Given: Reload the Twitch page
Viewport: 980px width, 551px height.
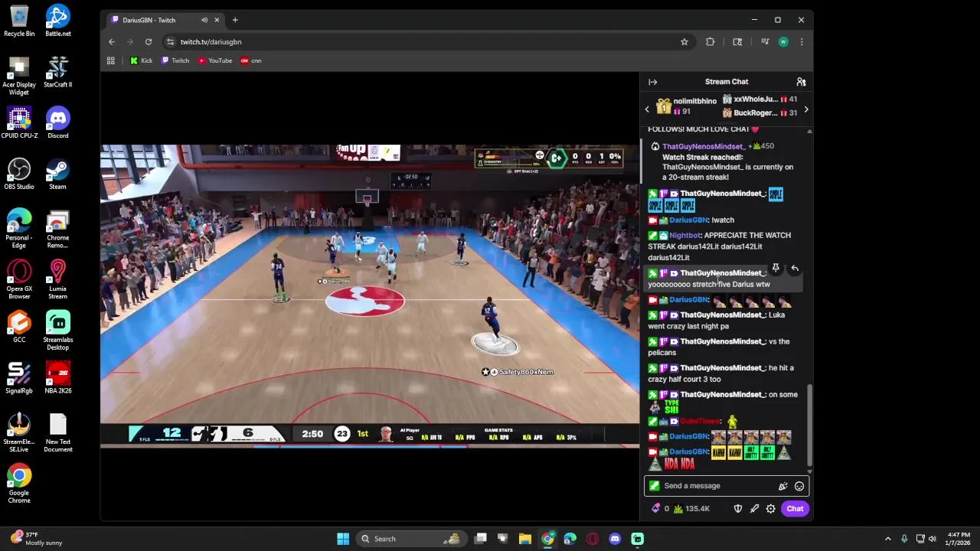Looking at the screenshot, I should pos(149,42).
